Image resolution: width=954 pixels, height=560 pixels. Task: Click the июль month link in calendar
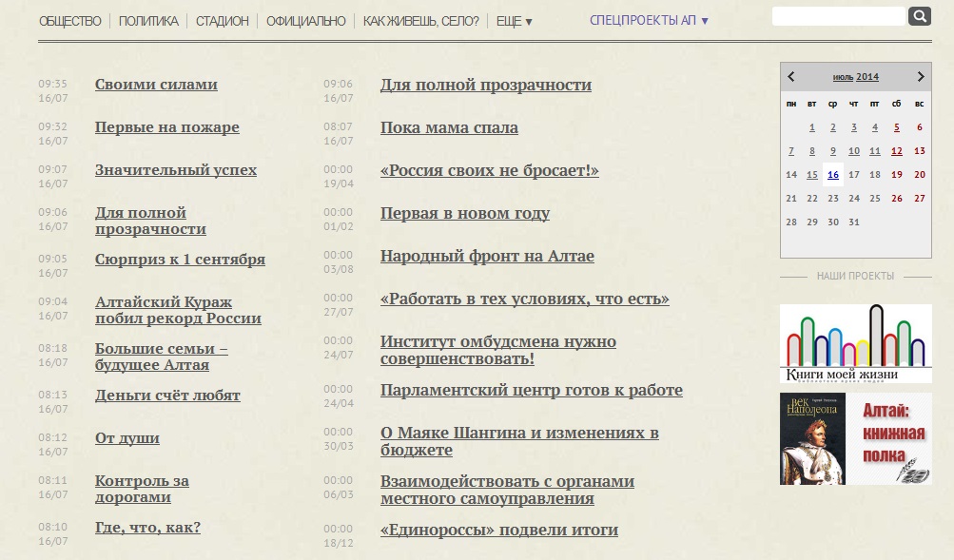tap(843, 77)
